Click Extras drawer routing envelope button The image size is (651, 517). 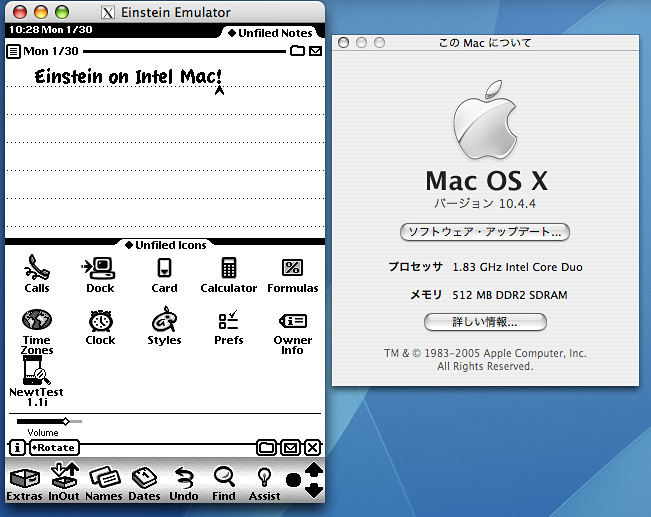tap(291, 448)
